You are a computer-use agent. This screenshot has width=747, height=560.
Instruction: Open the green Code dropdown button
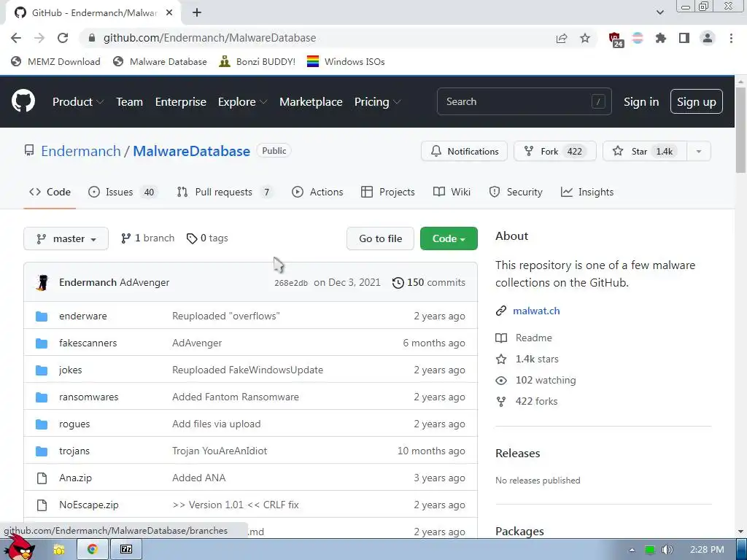tap(449, 238)
